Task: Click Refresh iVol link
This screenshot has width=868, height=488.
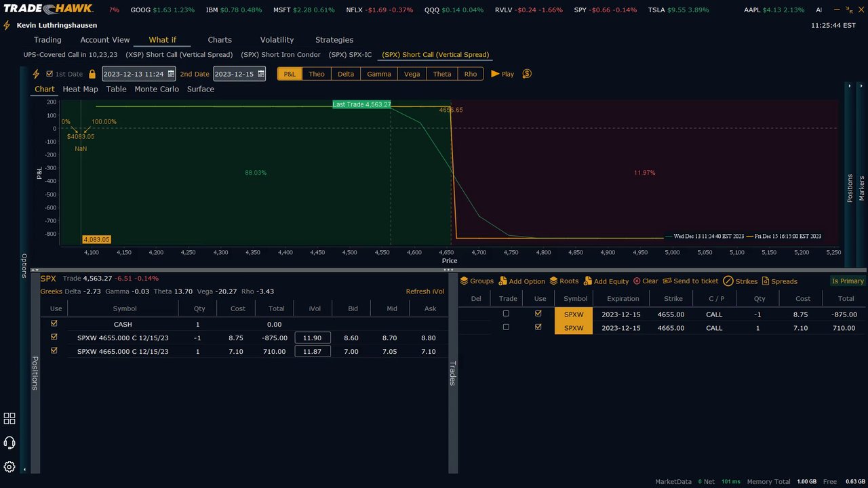Action: click(x=425, y=291)
